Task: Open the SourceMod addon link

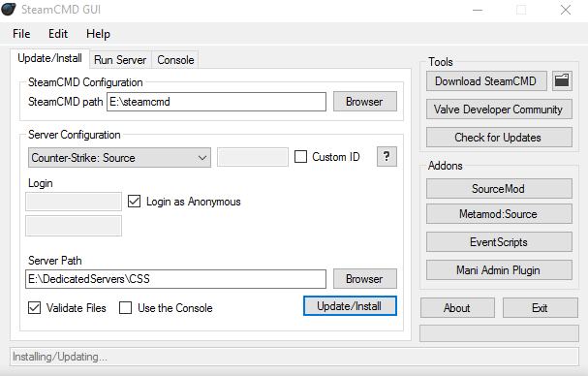Action: tap(499, 188)
